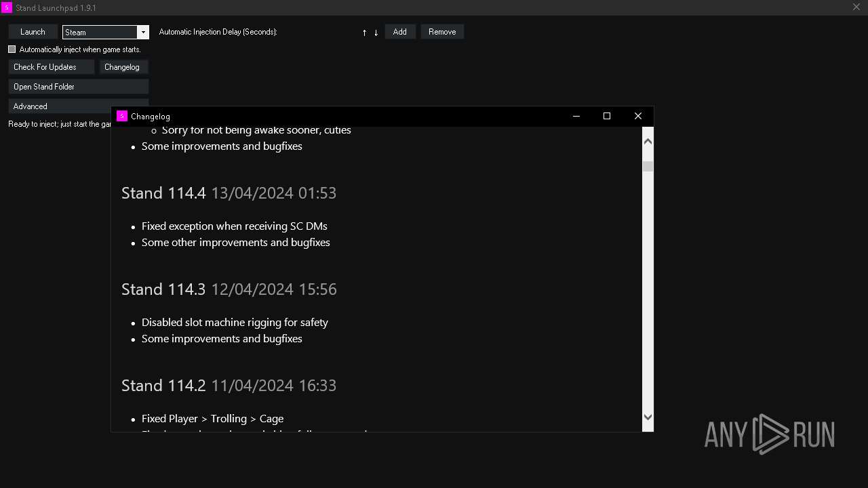Click the Launch button
Image resolution: width=868 pixels, height=488 pixels.
33,32
